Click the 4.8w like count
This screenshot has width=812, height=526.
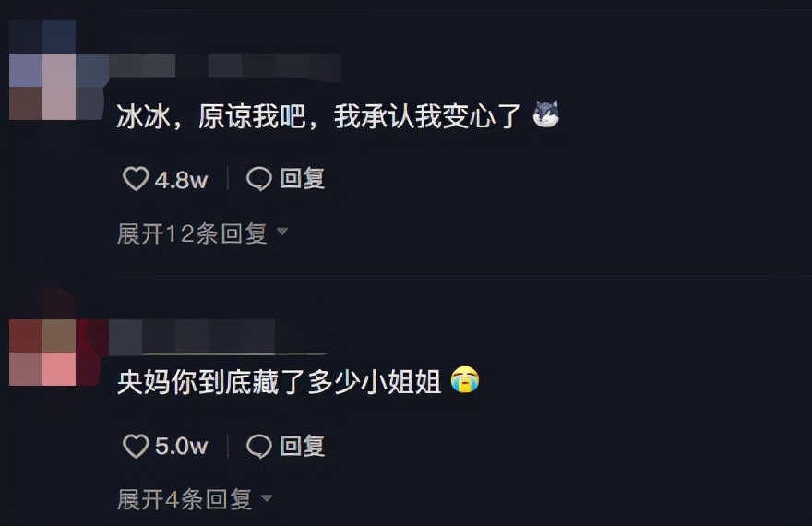click(181, 180)
